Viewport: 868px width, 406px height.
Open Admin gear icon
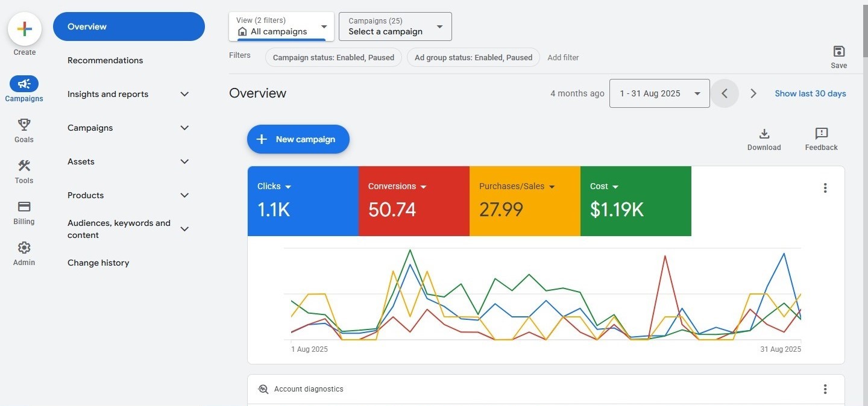24,248
